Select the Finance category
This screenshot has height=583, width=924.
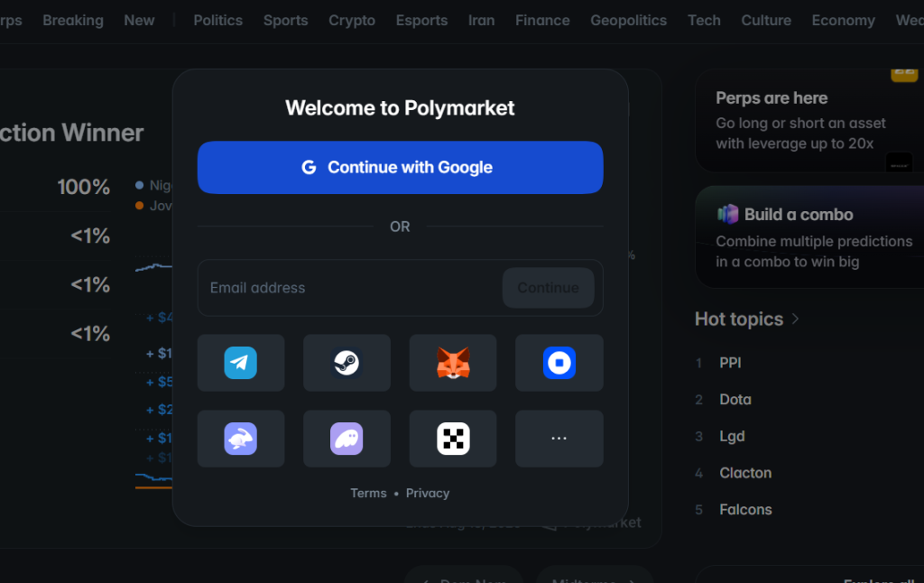coord(542,21)
